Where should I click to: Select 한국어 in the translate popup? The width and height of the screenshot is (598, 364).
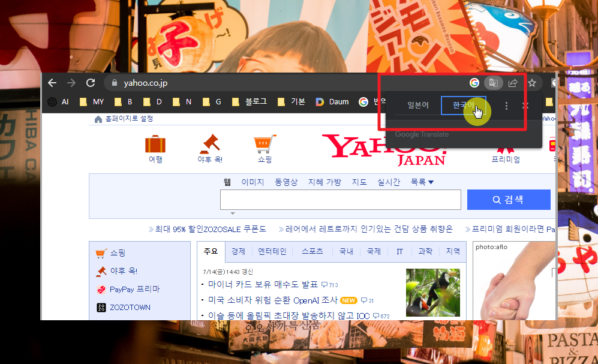click(464, 105)
